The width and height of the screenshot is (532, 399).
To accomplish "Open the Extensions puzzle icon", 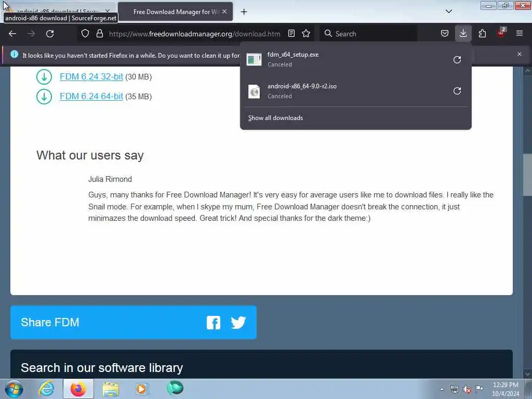I will coord(482,34).
